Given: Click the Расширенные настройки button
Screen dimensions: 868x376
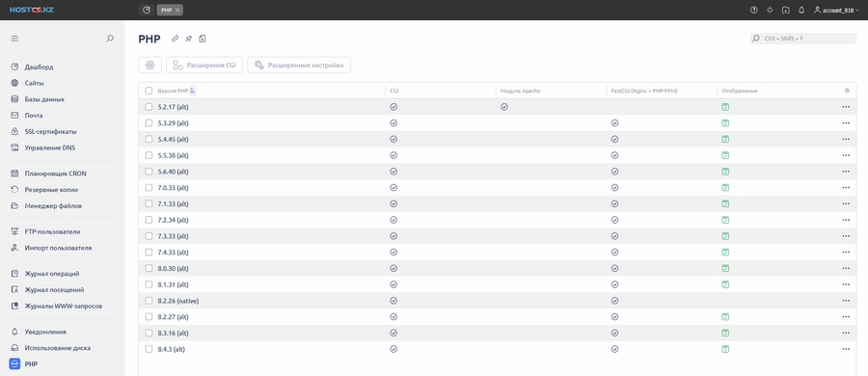Looking at the screenshot, I should point(299,65).
